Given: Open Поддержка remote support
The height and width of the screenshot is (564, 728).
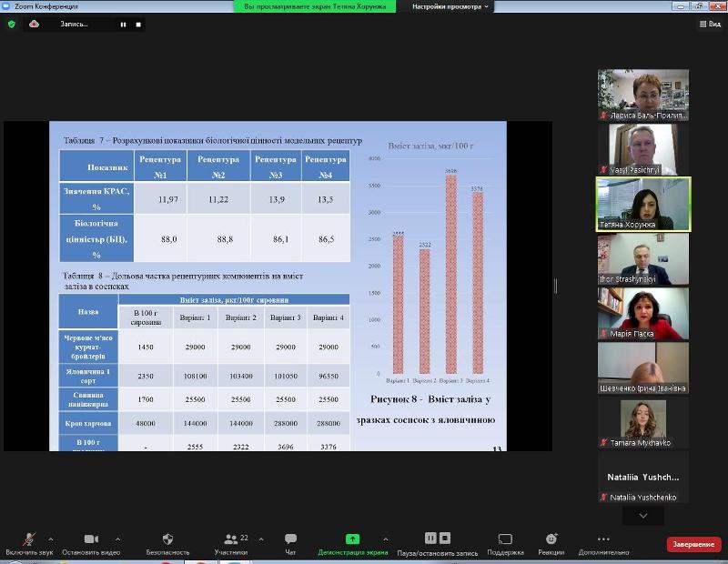Looking at the screenshot, I should click(x=505, y=544).
